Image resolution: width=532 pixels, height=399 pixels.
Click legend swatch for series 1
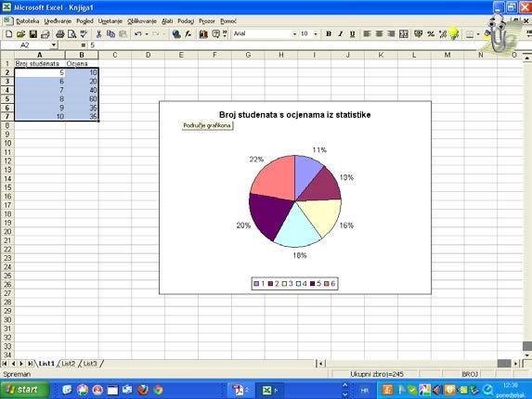[256, 284]
